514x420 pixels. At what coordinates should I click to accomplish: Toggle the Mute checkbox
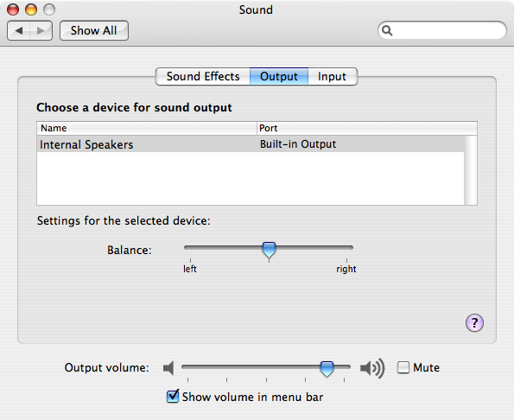coord(403,367)
